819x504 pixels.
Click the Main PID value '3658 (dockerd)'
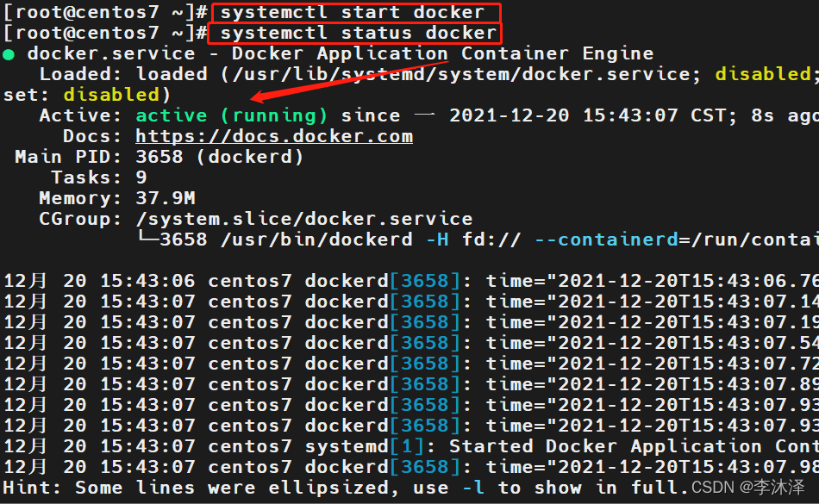tap(219, 157)
